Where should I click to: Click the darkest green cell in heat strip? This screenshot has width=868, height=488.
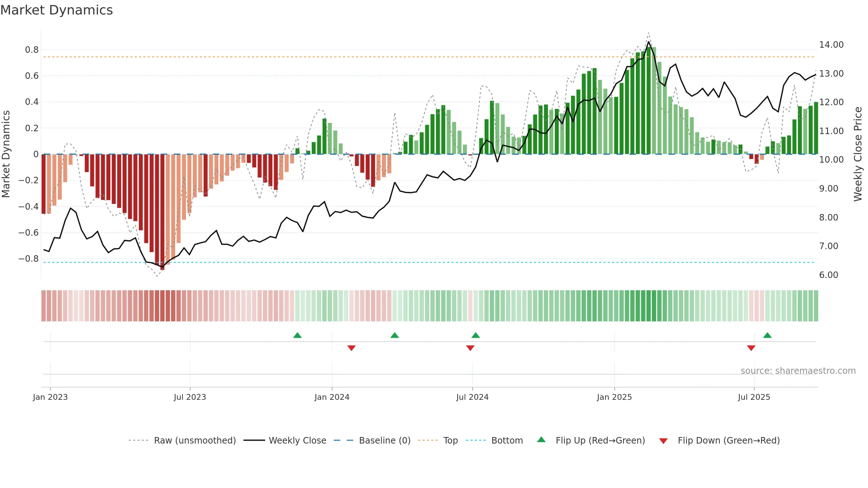(x=648, y=306)
